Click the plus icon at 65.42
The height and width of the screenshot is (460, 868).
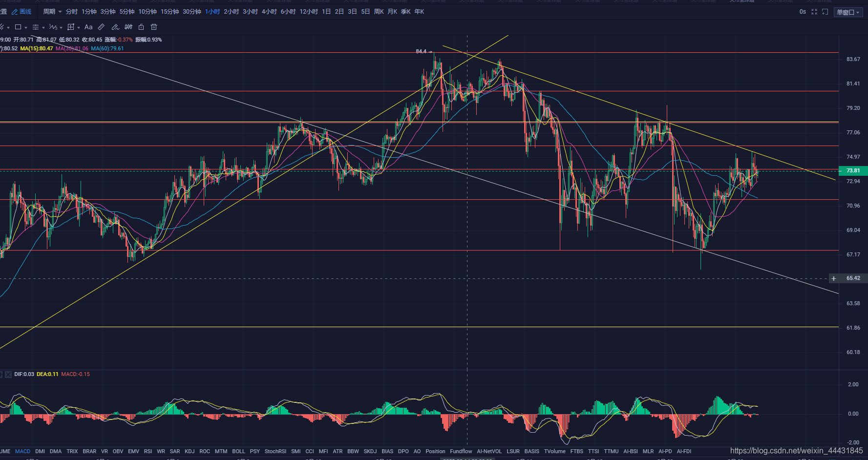click(x=834, y=278)
